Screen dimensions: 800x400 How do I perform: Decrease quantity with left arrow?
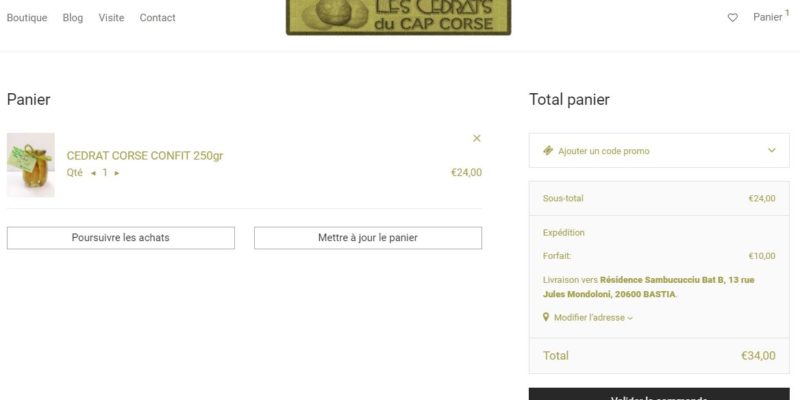coord(93,173)
